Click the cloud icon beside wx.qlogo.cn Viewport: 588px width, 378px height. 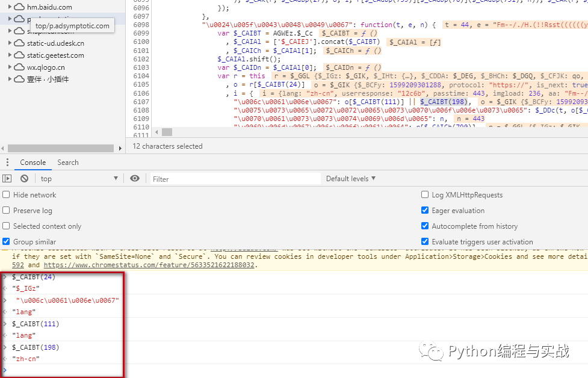point(19,67)
